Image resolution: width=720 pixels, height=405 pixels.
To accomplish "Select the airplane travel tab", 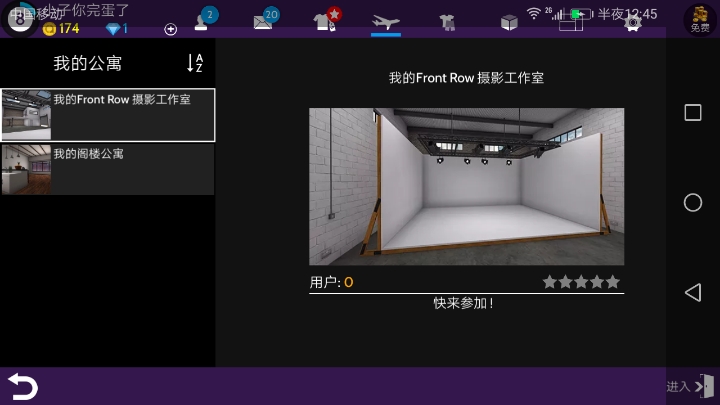I will [x=386, y=21].
